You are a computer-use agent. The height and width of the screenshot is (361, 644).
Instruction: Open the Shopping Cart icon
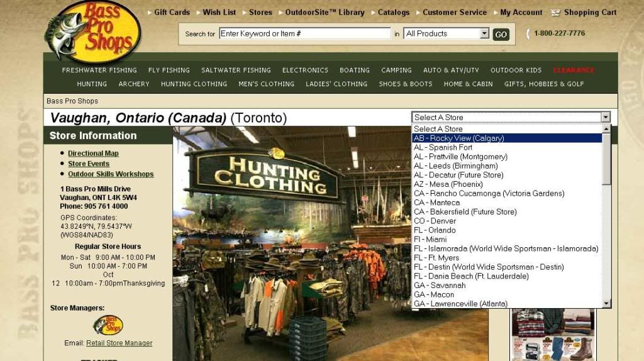(555, 13)
